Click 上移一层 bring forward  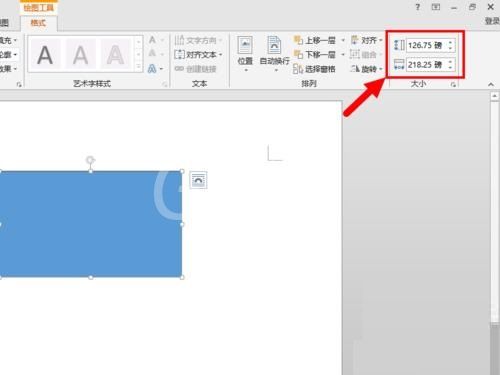pos(315,41)
